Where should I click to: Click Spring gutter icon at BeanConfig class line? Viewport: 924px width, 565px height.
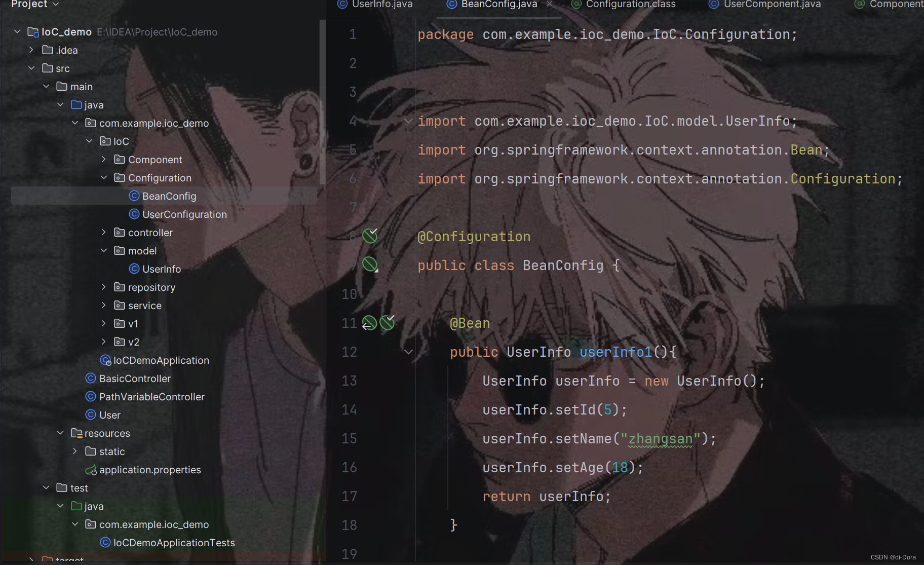coord(370,265)
